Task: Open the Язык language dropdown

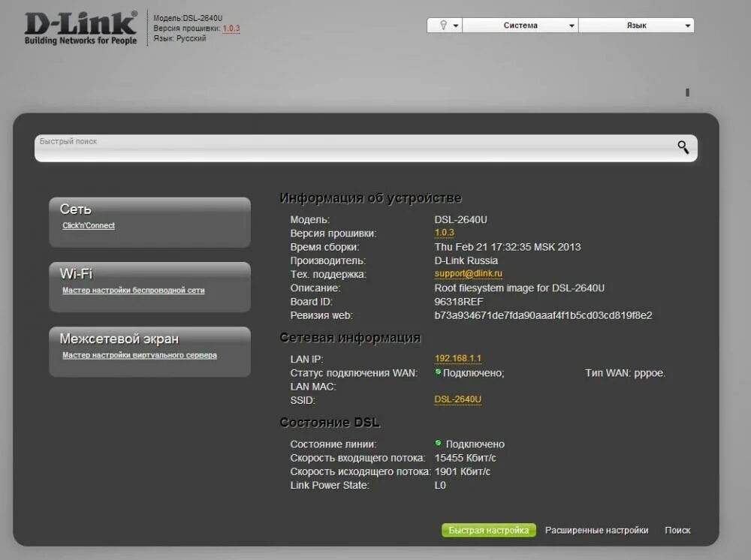Action: click(x=636, y=26)
